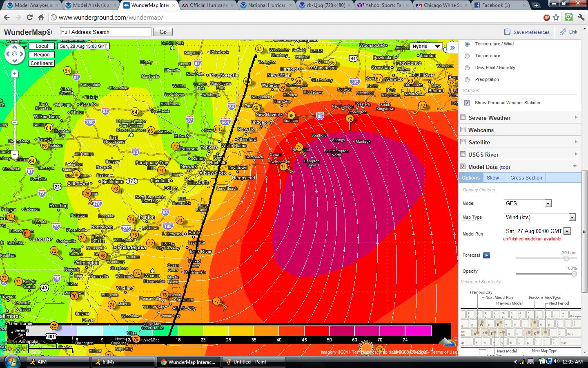The width and height of the screenshot is (588, 368).
Task: Open the Chrome wrench menu
Action: pos(581,18)
